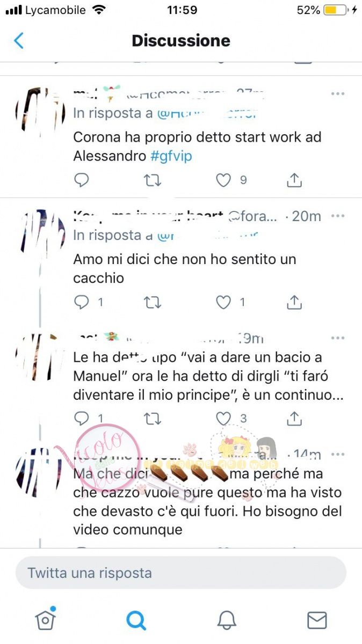Reply to the Corona start work tweet
The image size is (362, 644).
81,180
